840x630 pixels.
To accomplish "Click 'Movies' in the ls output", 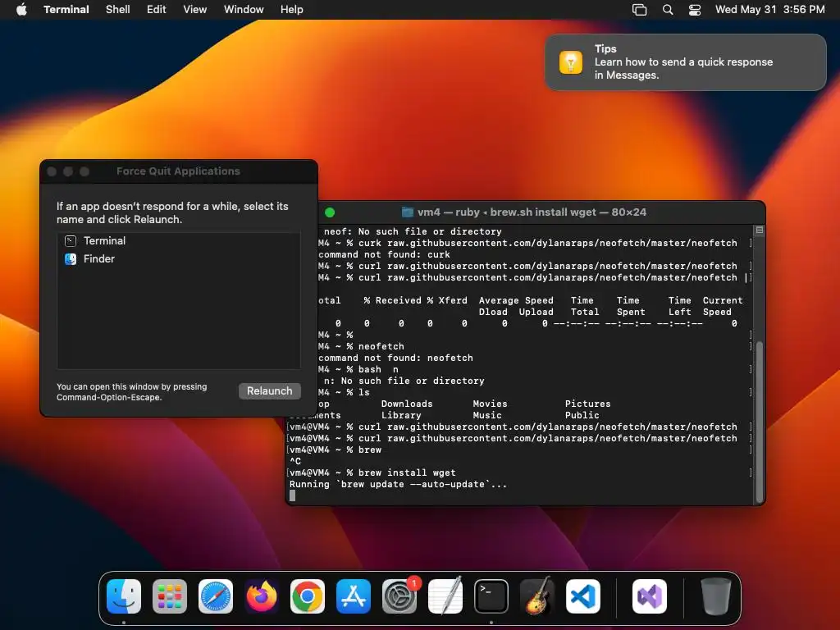I will pos(490,404).
